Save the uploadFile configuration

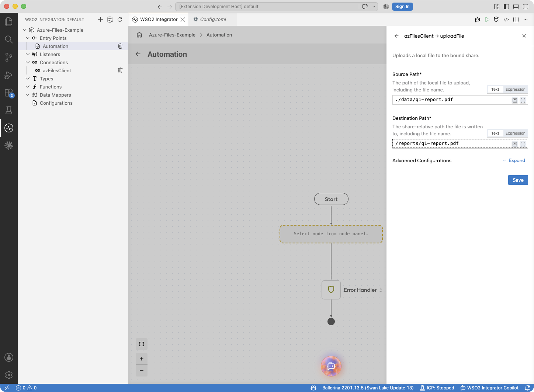(518, 180)
